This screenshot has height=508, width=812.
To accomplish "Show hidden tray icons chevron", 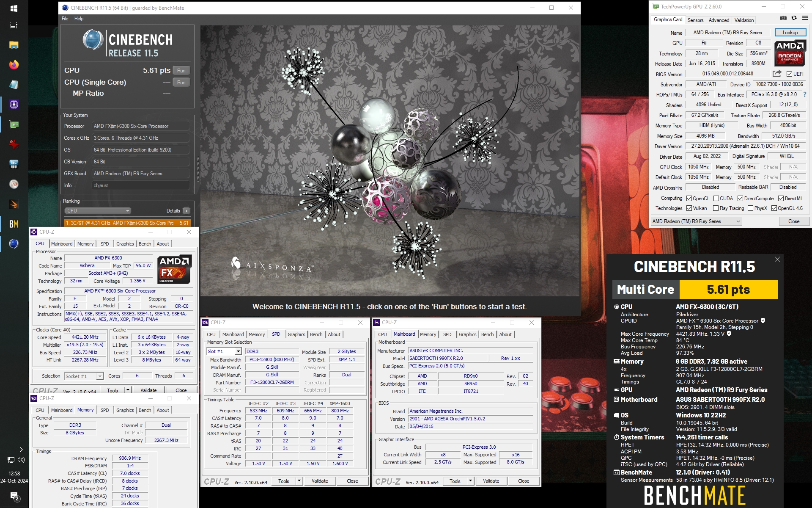I will point(21,450).
